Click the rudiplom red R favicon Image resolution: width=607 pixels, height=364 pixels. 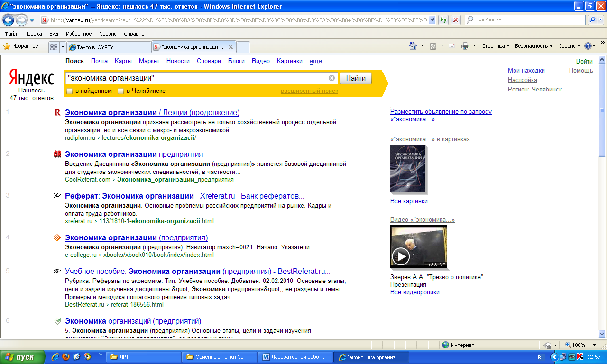(x=57, y=113)
